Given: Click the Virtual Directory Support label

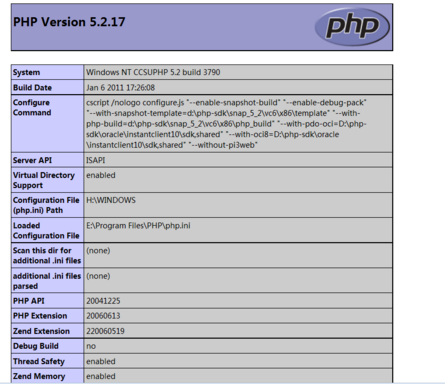Looking at the screenshot, I should 44,180.
